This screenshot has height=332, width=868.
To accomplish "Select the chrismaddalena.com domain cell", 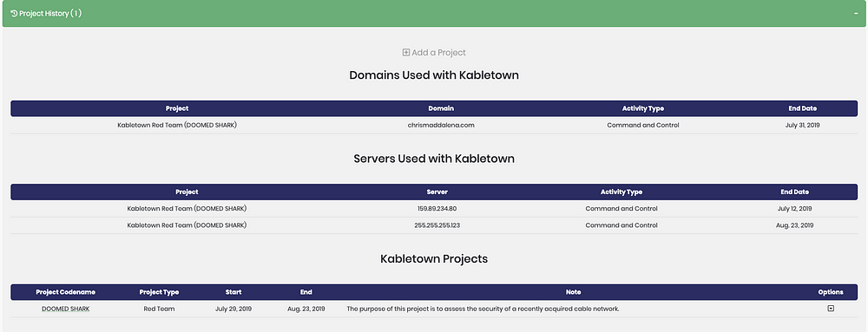I will coord(441,126).
